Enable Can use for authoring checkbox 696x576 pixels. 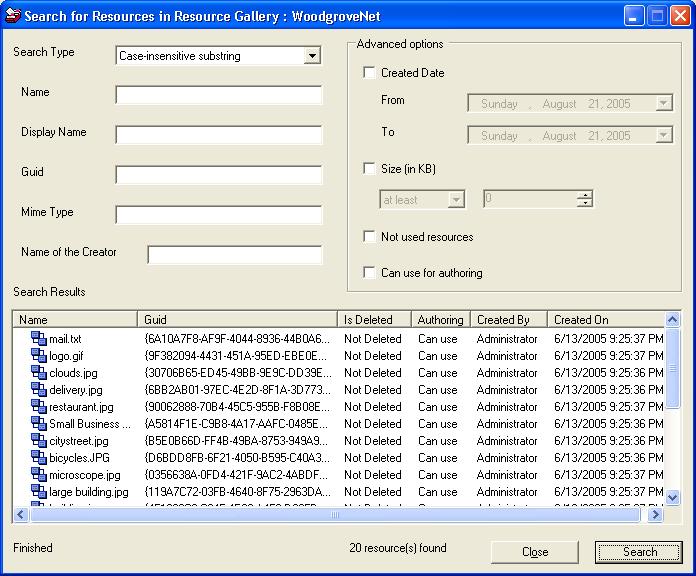click(x=370, y=273)
